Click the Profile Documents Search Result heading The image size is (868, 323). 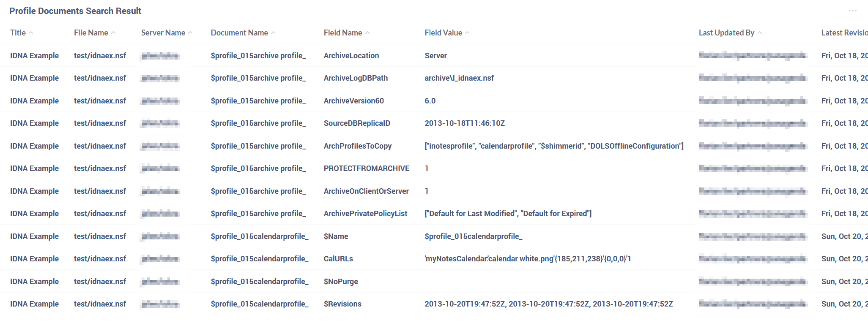coord(75,11)
